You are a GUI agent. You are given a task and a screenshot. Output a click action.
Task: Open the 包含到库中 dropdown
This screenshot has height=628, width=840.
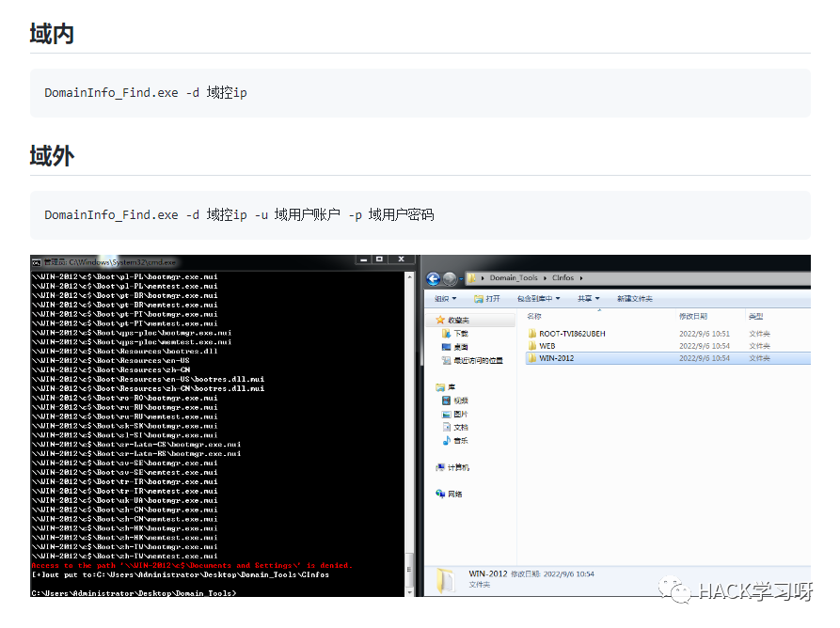(x=538, y=299)
